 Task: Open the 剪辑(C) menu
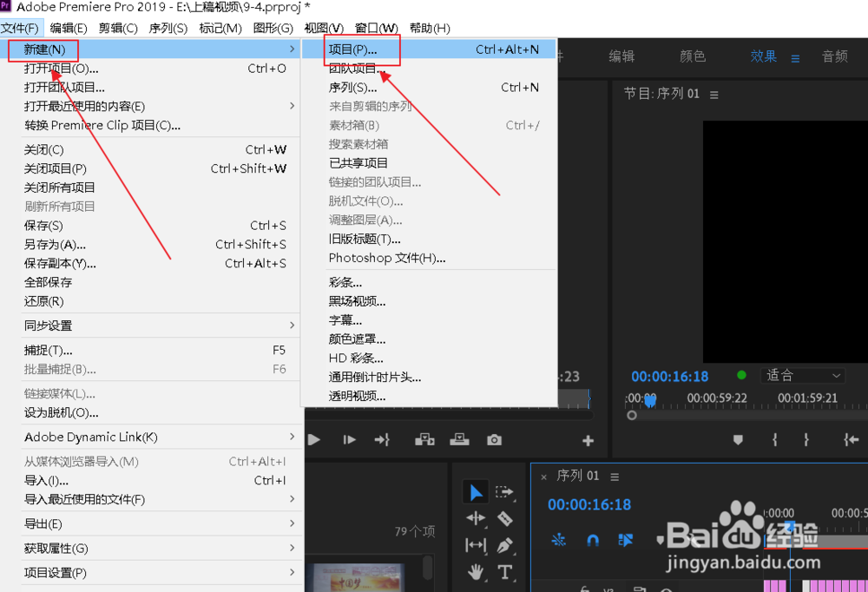pyautogui.click(x=118, y=28)
